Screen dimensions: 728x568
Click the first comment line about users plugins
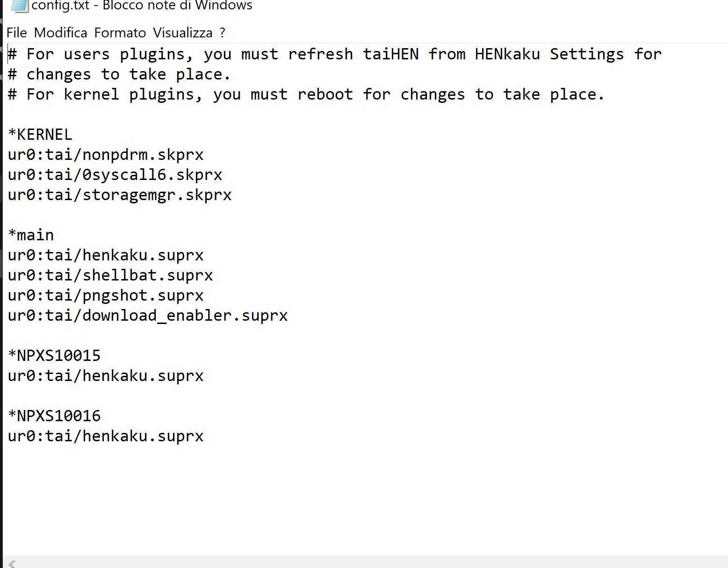[x=335, y=54]
